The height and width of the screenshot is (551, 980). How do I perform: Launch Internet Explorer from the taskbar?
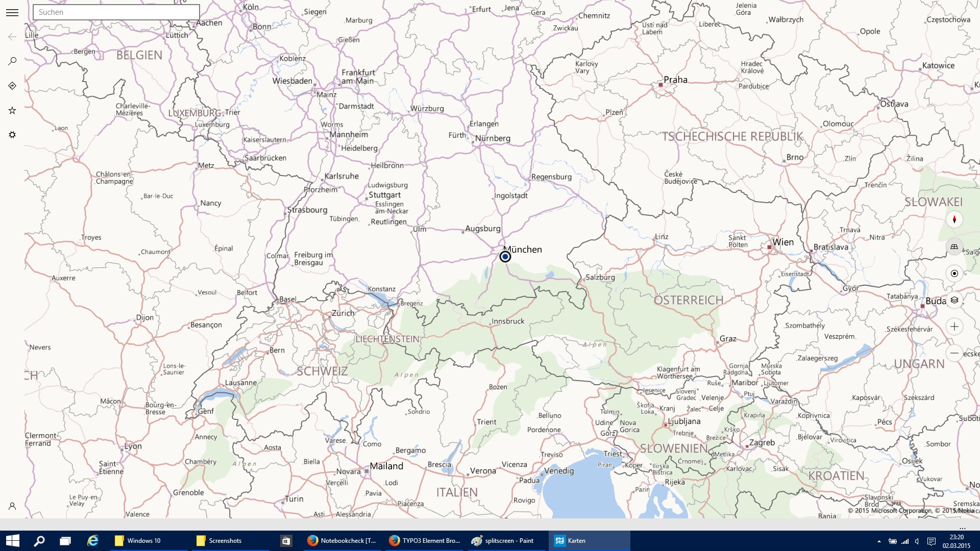[x=92, y=541]
